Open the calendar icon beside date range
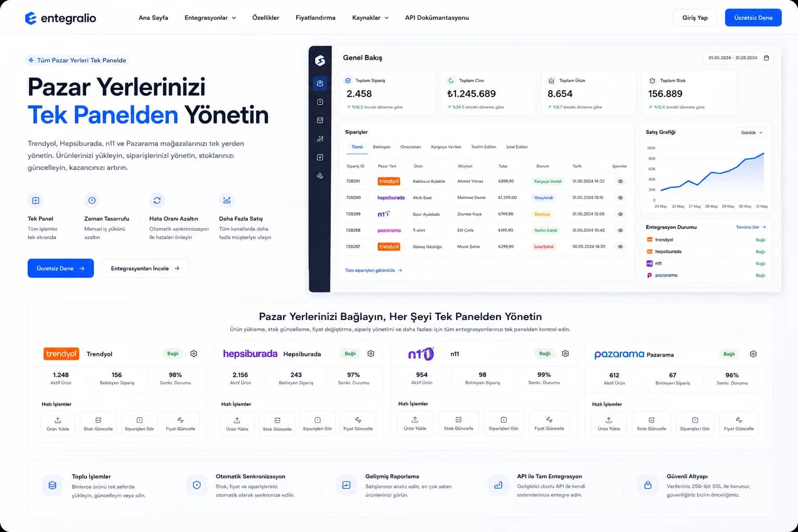 point(766,58)
